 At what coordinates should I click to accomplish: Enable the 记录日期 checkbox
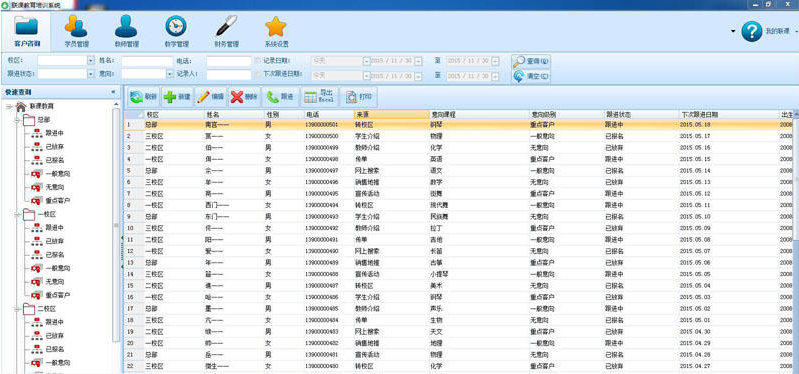(x=258, y=61)
